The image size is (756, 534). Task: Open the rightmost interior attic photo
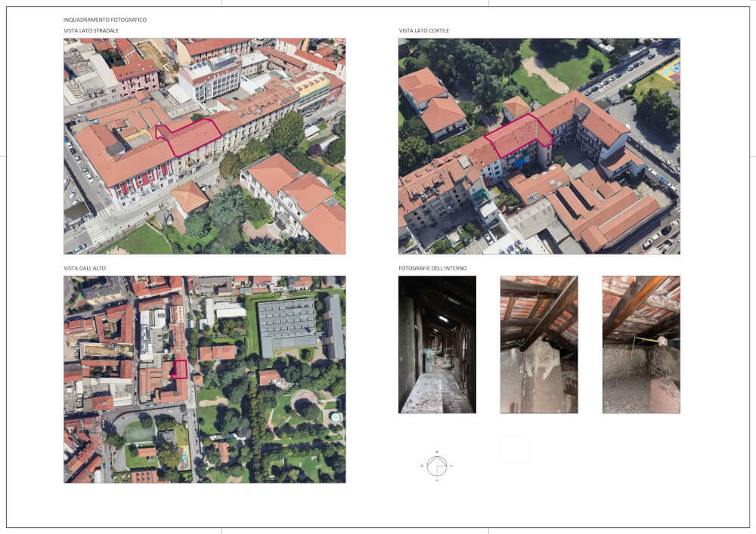[x=640, y=344]
